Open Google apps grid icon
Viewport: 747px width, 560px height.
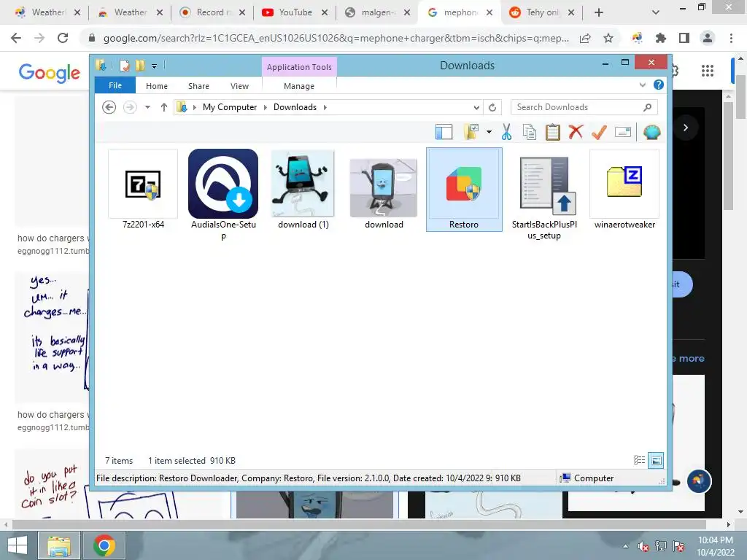click(x=708, y=71)
